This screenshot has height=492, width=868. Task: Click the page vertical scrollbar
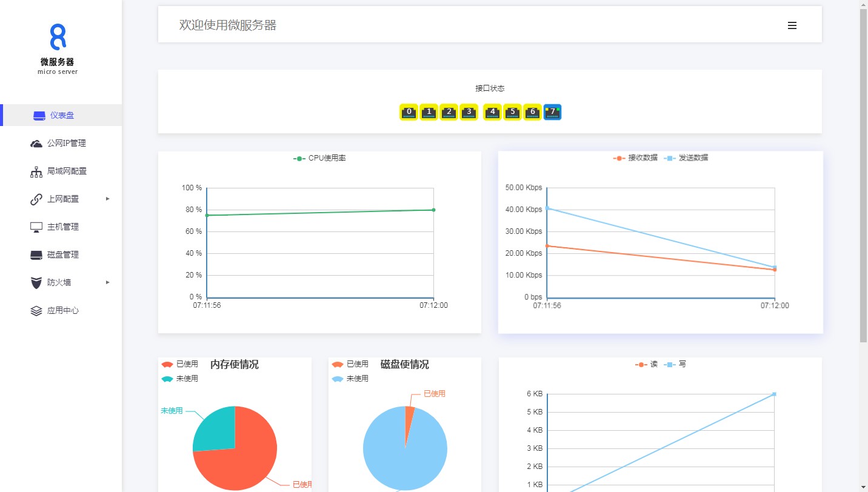(863, 182)
